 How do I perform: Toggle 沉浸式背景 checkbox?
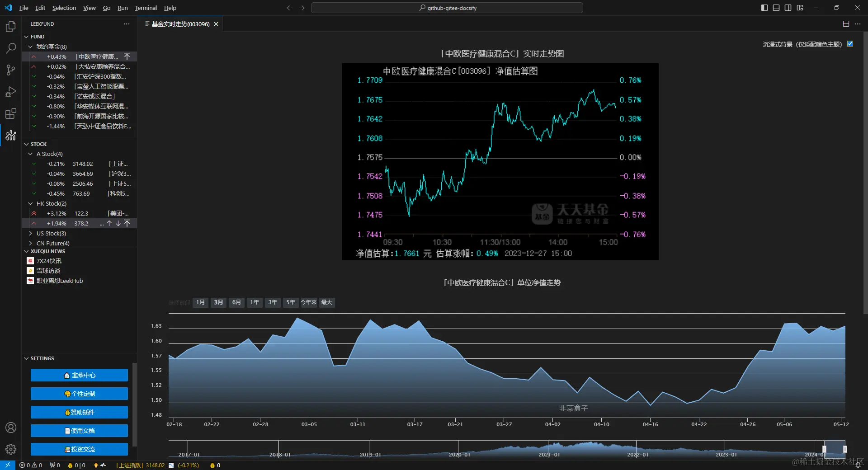850,44
